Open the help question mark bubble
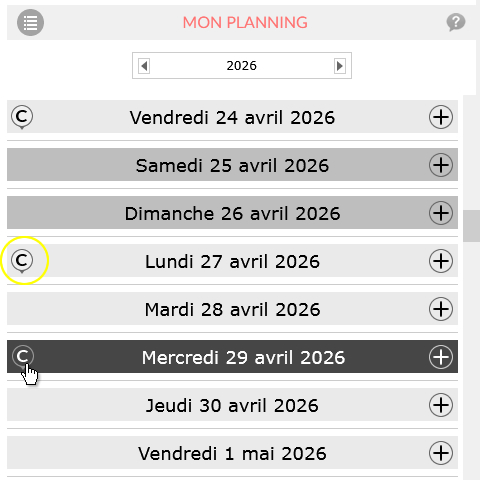Image resolution: width=482 pixels, height=480 pixels. (456, 22)
